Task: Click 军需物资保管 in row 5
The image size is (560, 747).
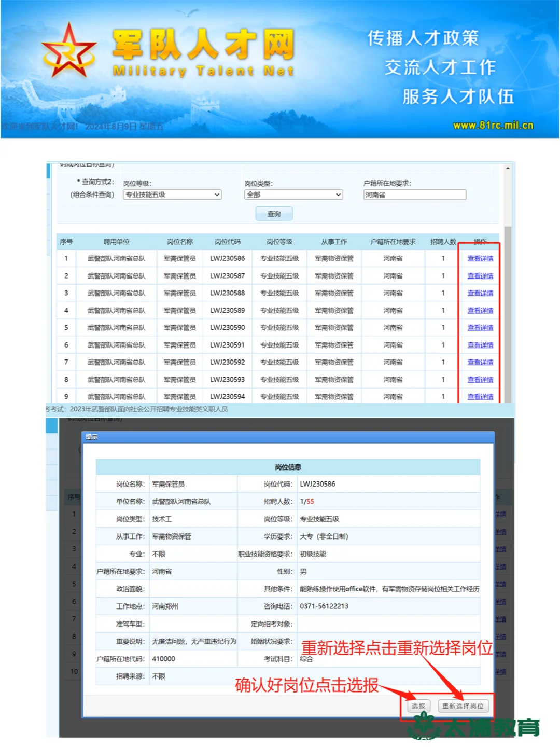Action: coord(334,328)
